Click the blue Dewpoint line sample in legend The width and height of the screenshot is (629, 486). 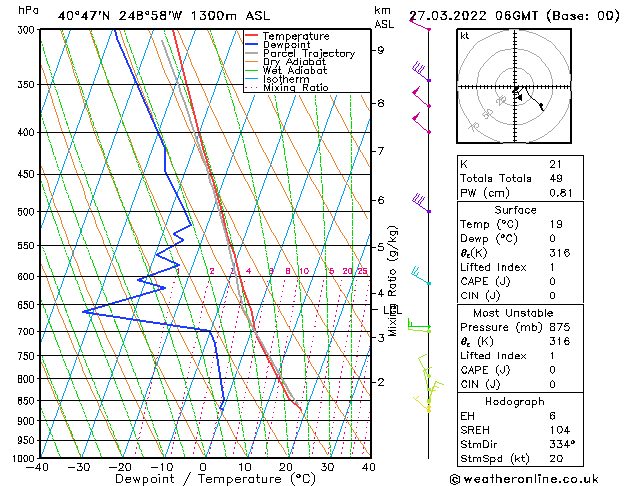tap(252, 44)
